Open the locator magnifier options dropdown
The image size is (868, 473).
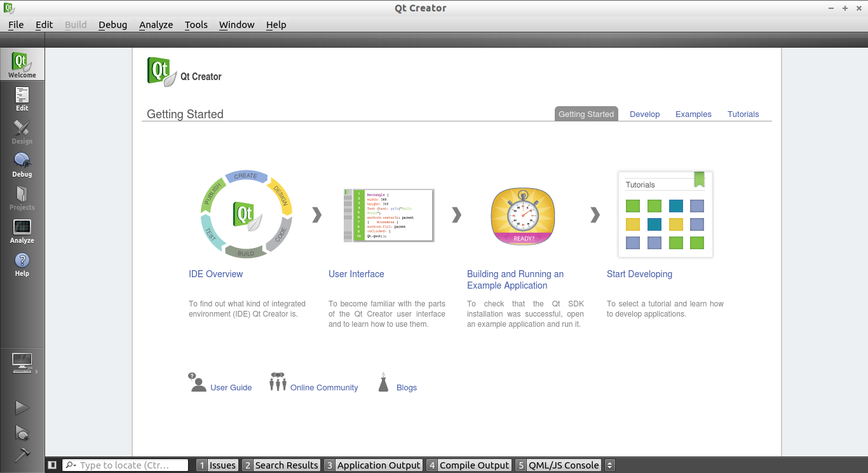pyautogui.click(x=71, y=465)
